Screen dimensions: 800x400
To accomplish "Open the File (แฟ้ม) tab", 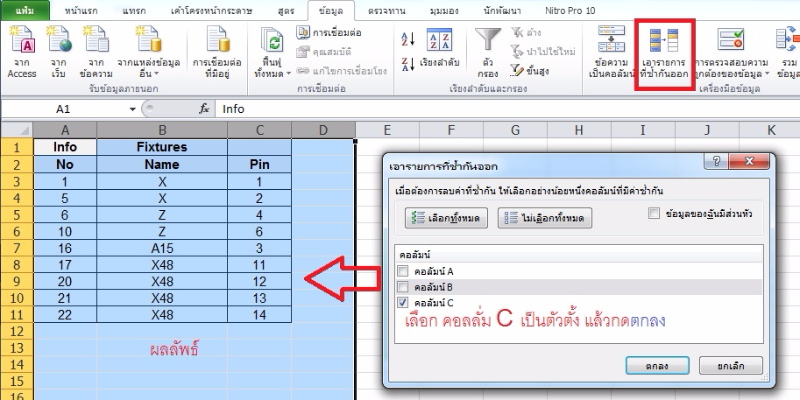I will coord(25,10).
